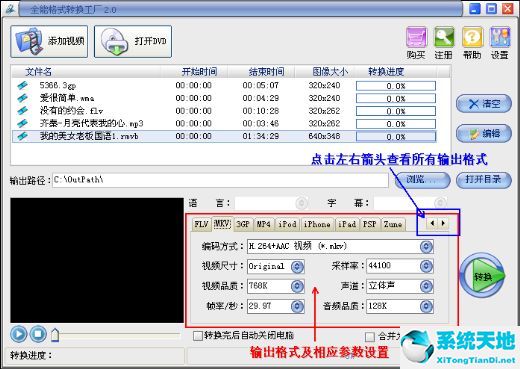Open the 视频尺寸 video size dropdown

297,266
